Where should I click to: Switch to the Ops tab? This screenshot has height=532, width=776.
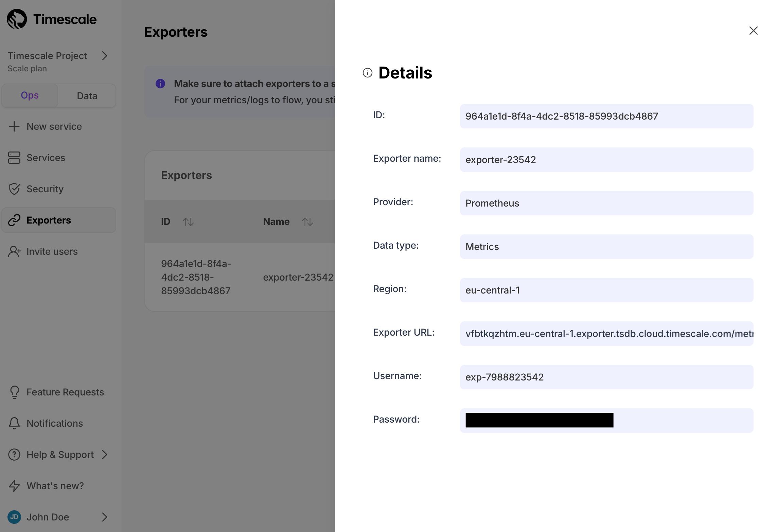coord(30,95)
